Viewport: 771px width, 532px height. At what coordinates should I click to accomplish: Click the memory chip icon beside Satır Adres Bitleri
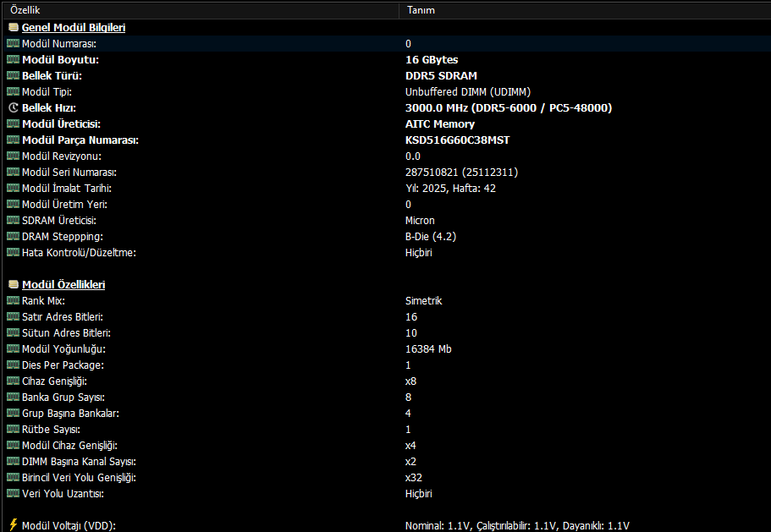[x=14, y=317]
